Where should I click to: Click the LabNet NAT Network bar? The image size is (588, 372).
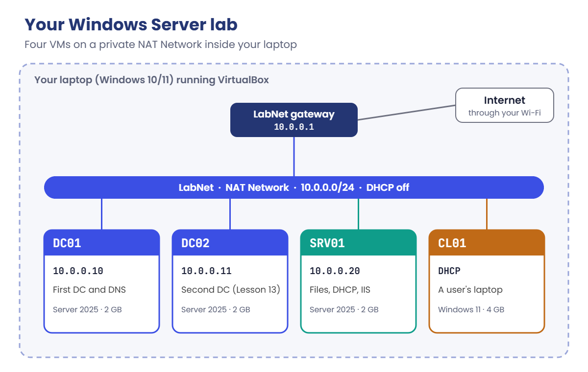click(294, 187)
